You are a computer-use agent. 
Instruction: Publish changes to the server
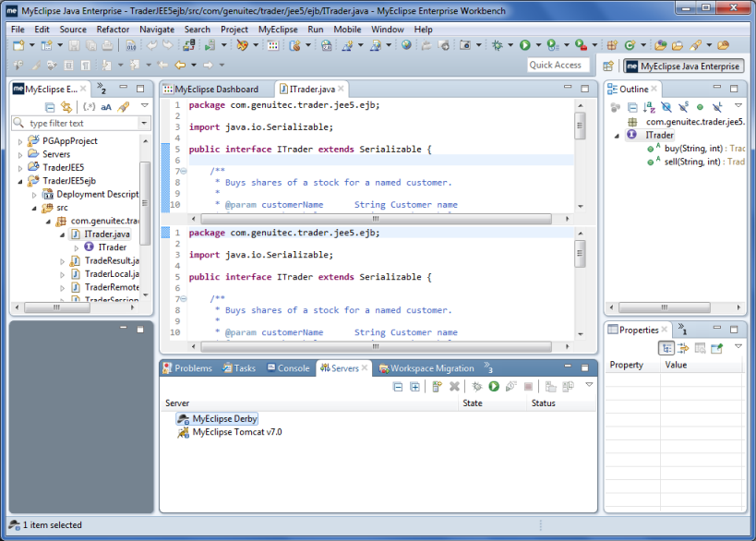(551, 388)
